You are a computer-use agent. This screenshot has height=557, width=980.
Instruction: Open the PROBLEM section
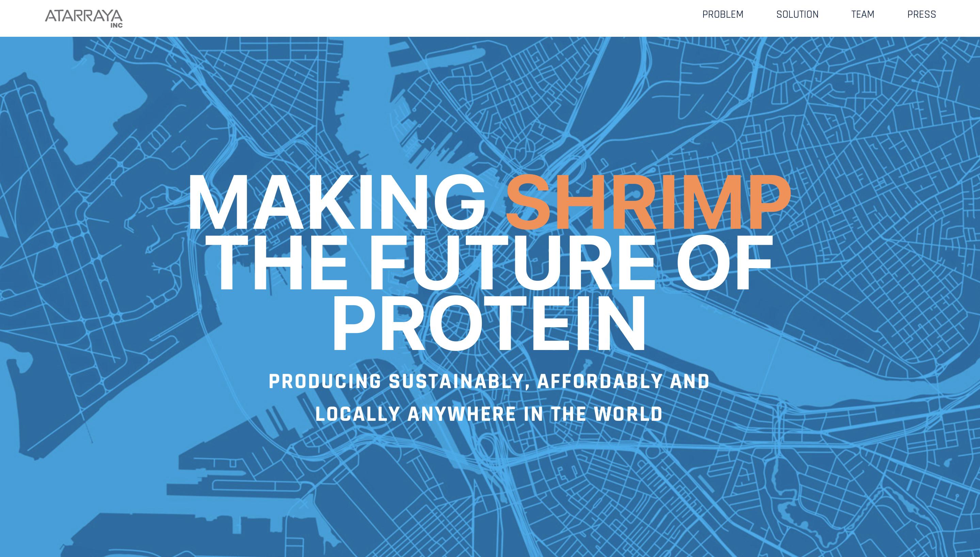(723, 15)
